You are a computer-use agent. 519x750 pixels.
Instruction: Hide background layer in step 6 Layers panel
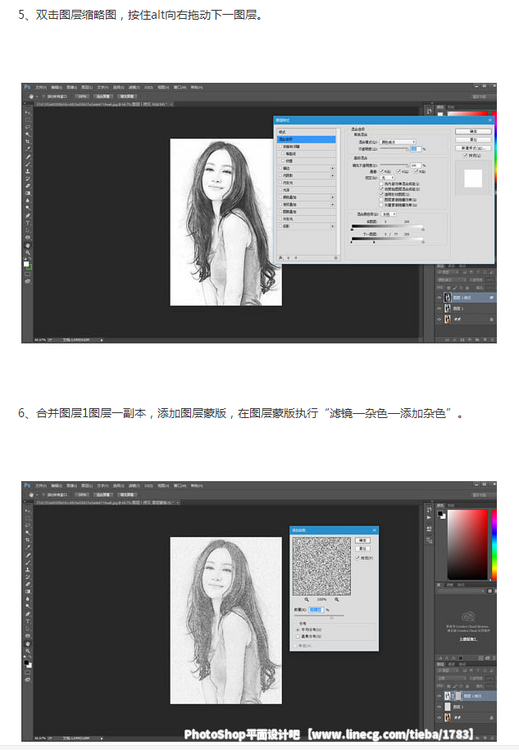[439, 717]
